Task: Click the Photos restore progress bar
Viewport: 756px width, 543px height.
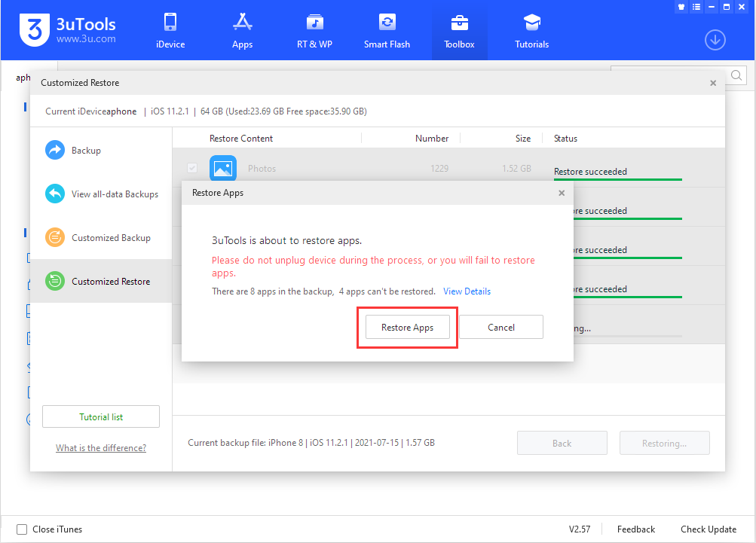Action: pyautogui.click(x=617, y=180)
